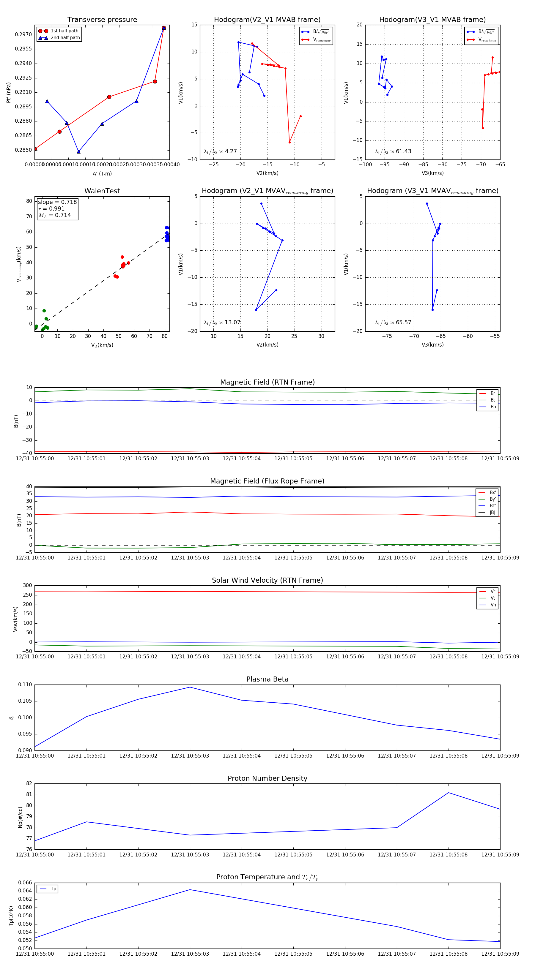
Task: Select the Transverse pressure plot title
Action: click(102, 20)
